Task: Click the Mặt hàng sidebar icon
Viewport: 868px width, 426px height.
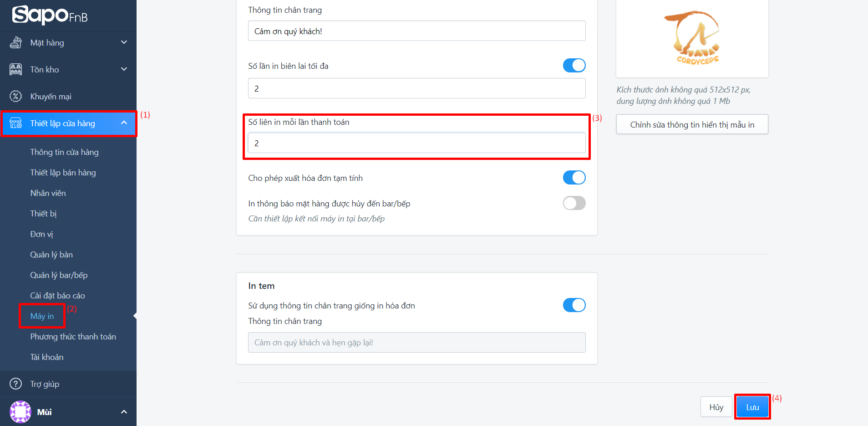Action: 16,43
